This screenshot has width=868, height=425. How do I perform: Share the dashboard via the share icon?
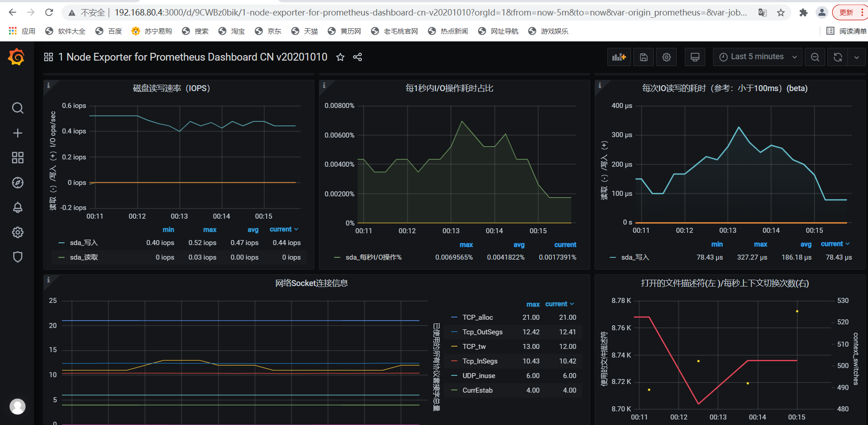[x=357, y=57]
